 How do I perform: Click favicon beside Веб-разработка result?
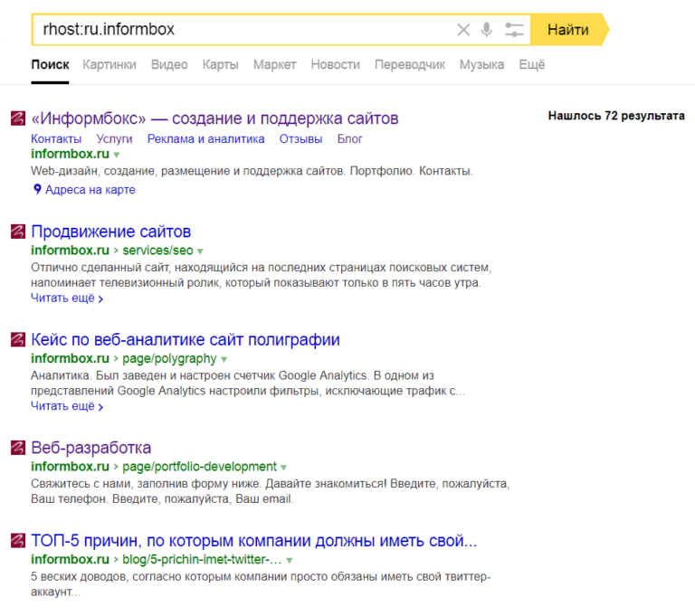(x=17, y=448)
